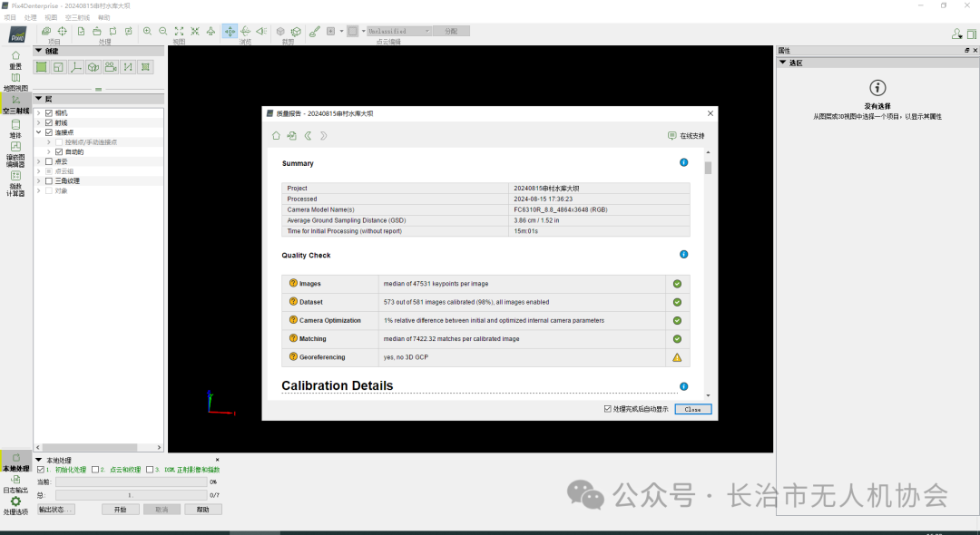
Task: Open the 地图视图 (Map View) sidebar icon
Action: tap(15, 82)
